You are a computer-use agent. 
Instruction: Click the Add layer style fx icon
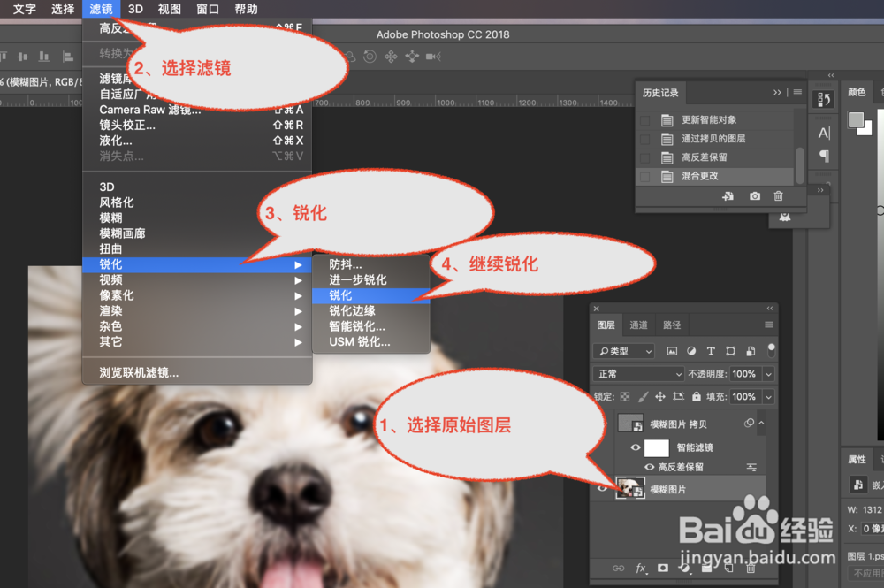coord(640,568)
